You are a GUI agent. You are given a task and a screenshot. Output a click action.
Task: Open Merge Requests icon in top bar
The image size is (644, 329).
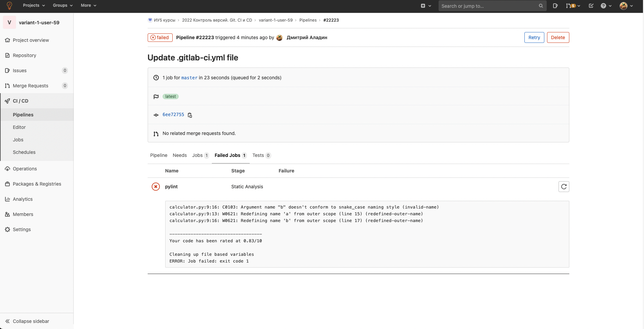(x=573, y=6)
